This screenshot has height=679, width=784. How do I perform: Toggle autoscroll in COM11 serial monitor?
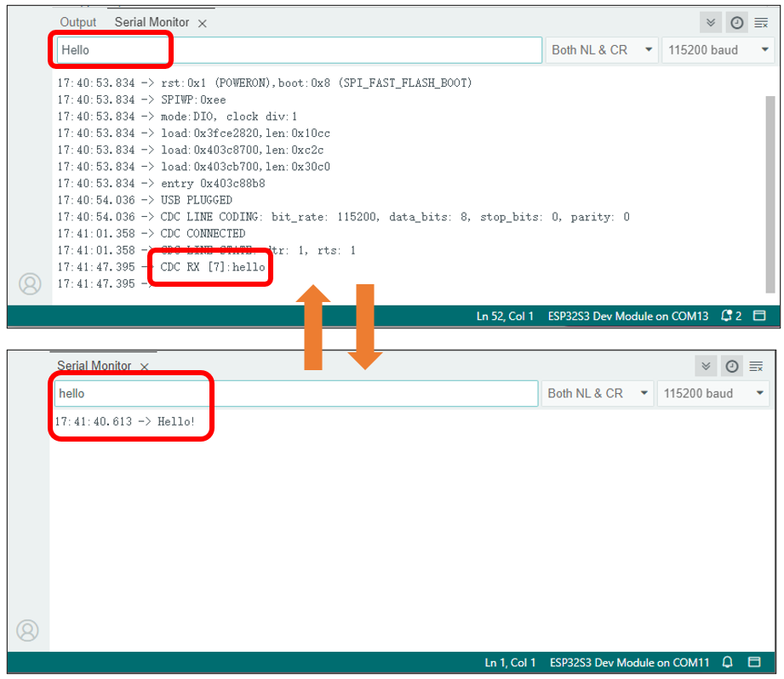coord(706,366)
